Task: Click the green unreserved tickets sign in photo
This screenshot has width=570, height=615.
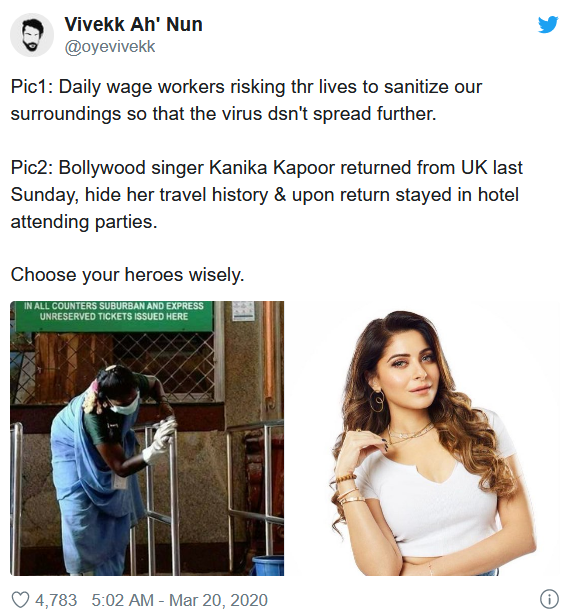Action: coord(114,316)
